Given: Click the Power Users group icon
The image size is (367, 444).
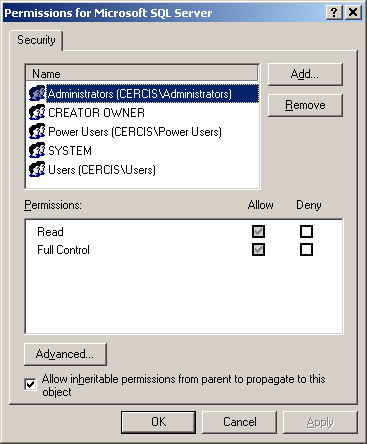Looking at the screenshot, I should [x=37, y=132].
